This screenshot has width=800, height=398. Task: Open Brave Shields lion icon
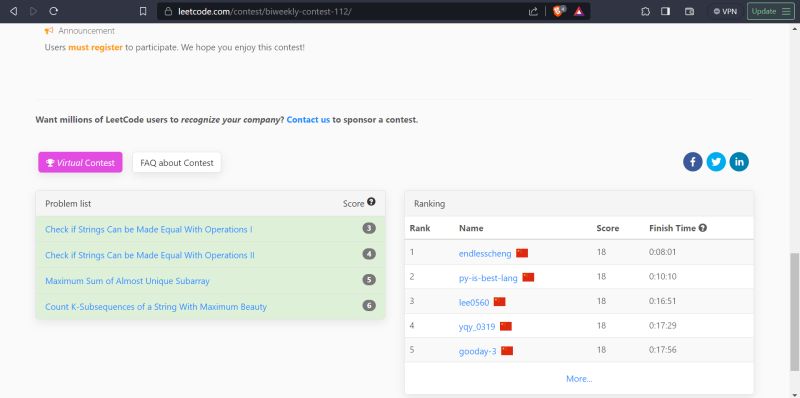[559, 11]
